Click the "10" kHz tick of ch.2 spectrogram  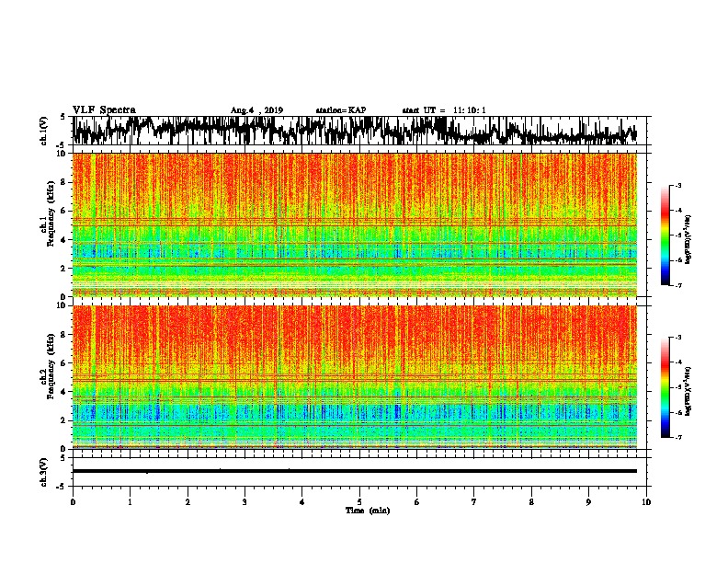point(63,305)
